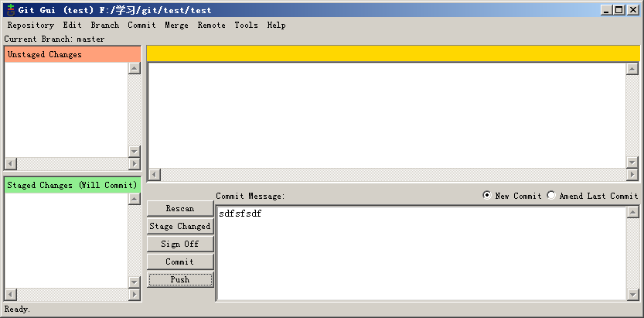
Task: Click left arrow of diff pane horizontal scrollbar
Action: [x=155, y=175]
